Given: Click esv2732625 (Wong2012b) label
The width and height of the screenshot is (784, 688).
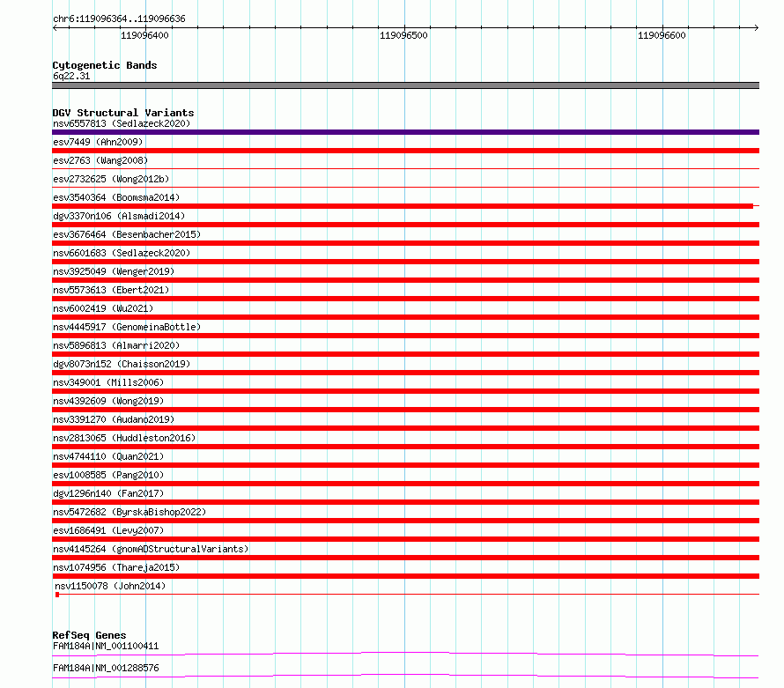Looking at the screenshot, I should point(111,179).
